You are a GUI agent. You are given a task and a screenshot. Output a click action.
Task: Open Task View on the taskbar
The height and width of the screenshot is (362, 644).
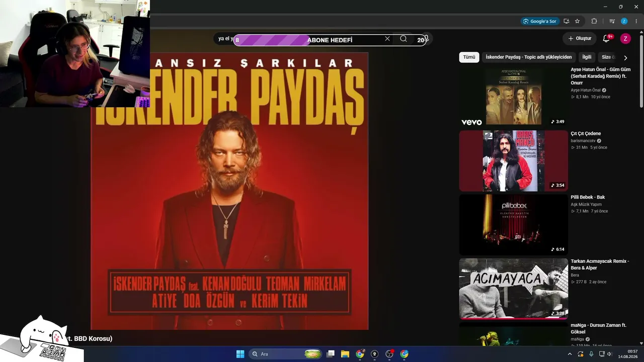pyautogui.click(x=331, y=354)
